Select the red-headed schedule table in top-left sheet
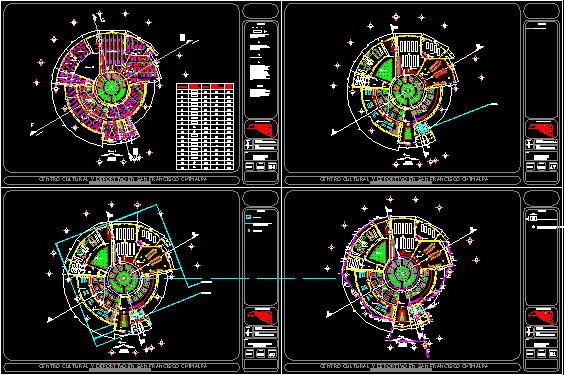 click(x=205, y=127)
